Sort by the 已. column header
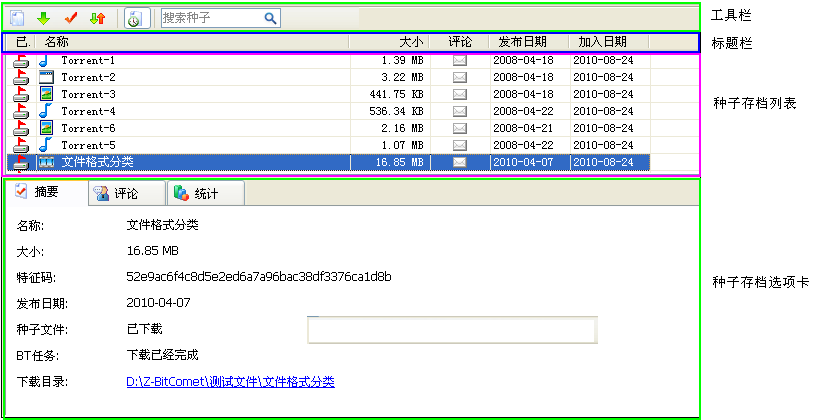Viewport: 832px width, 420px height. [x=22, y=42]
